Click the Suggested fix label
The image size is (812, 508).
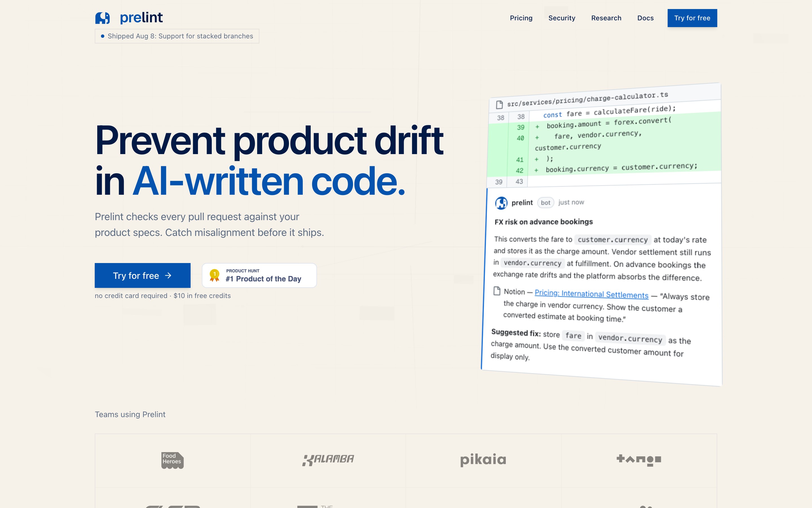(516, 333)
